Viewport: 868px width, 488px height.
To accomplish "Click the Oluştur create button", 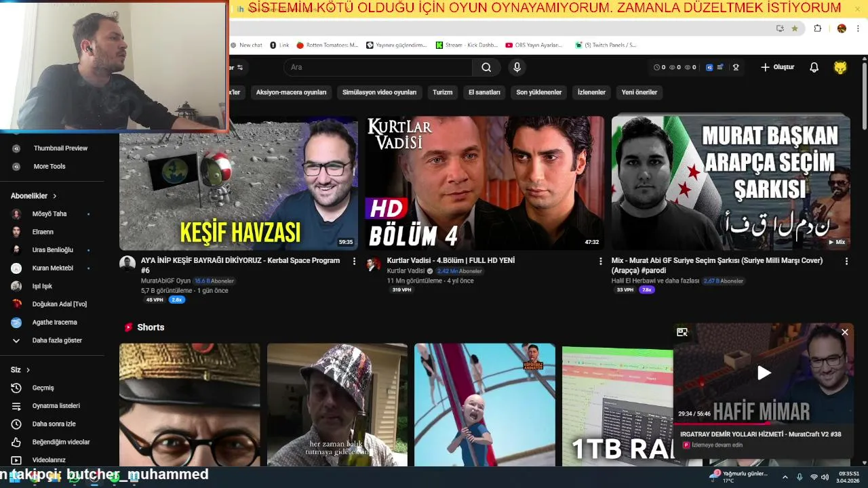I will point(777,67).
